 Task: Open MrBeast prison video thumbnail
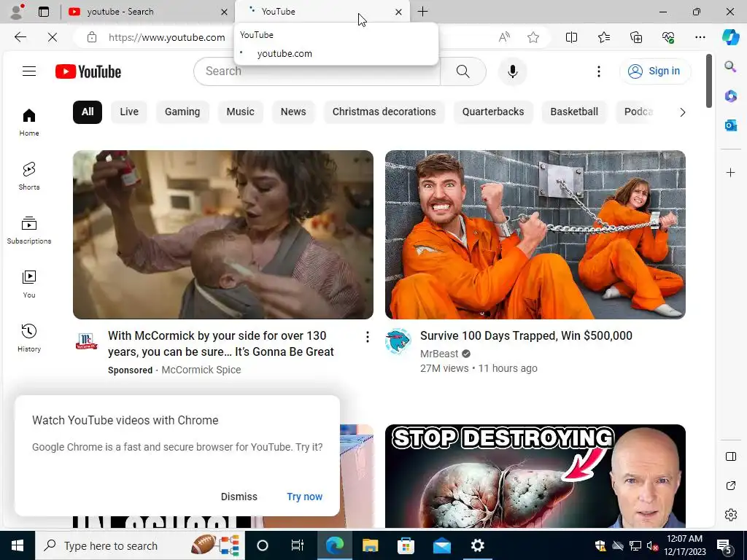point(535,235)
